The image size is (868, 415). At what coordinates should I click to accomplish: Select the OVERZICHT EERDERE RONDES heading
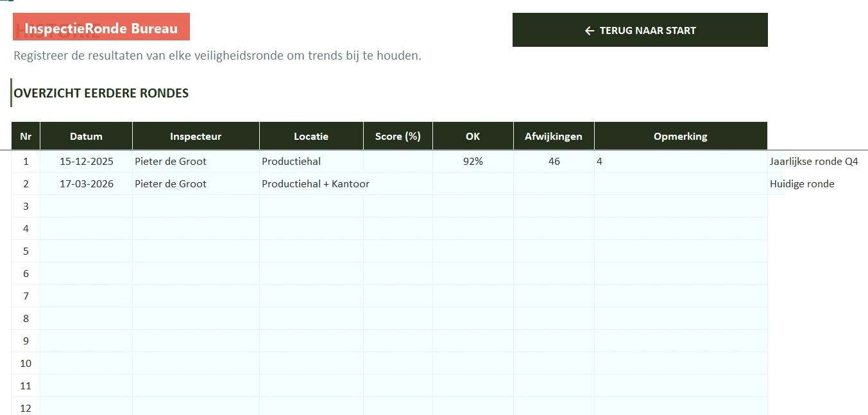point(101,93)
